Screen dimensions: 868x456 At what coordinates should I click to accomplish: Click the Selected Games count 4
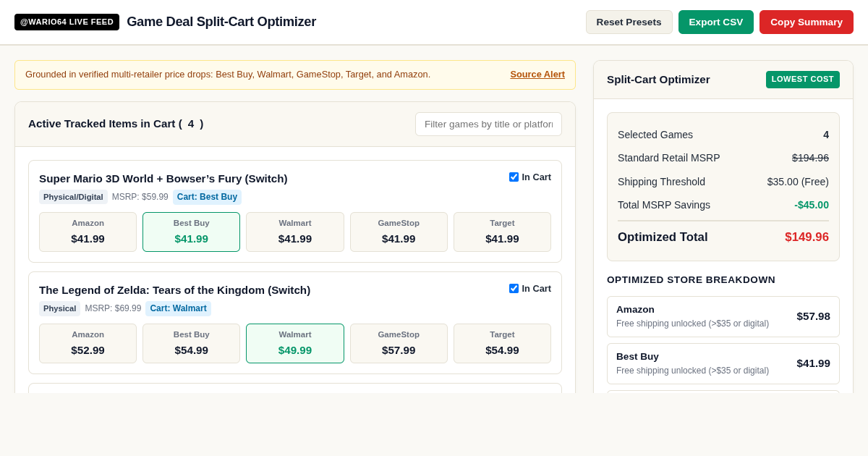tap(826, 135)
